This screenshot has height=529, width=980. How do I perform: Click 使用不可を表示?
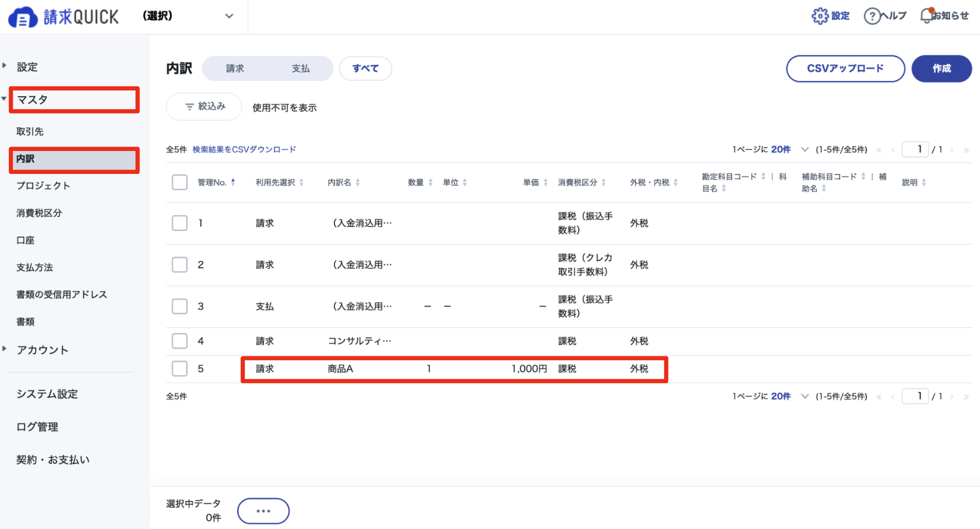coord(284,107)
